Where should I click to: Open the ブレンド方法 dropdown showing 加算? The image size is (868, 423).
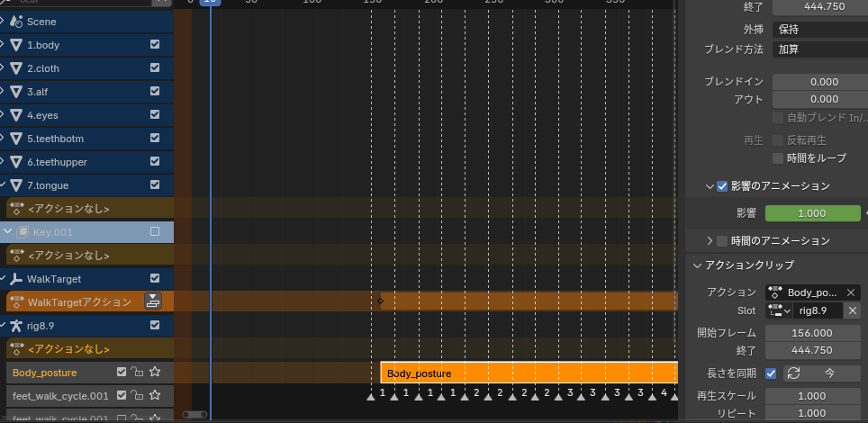pos(820,49)
